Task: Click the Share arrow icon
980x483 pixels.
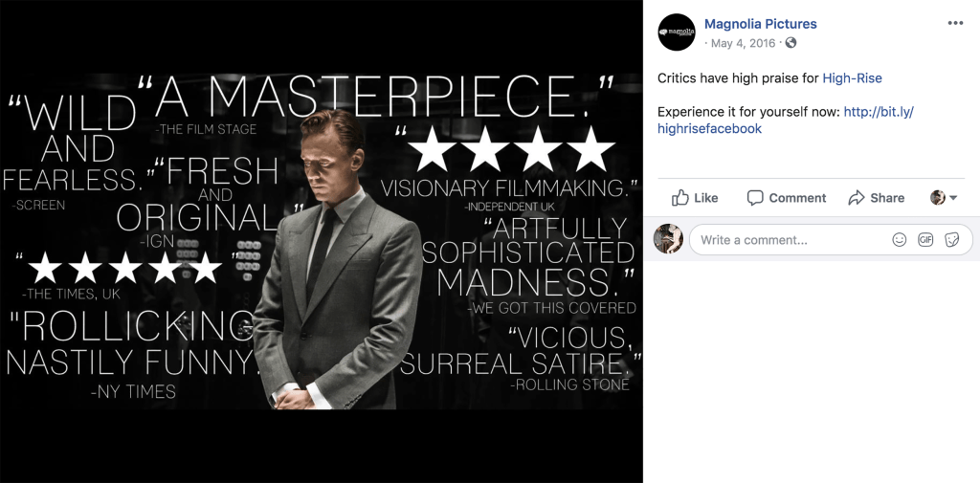Action: [857, 198]
